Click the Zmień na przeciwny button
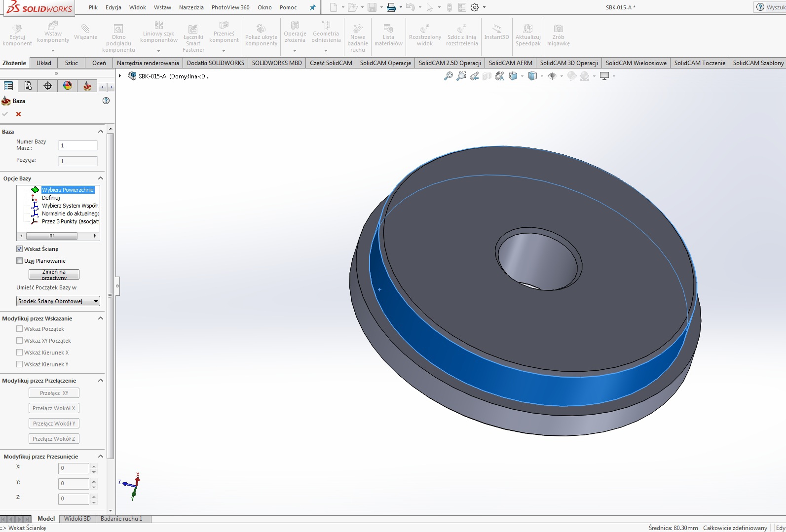Screen dimensions: 786x532 (x=54, y=275)
